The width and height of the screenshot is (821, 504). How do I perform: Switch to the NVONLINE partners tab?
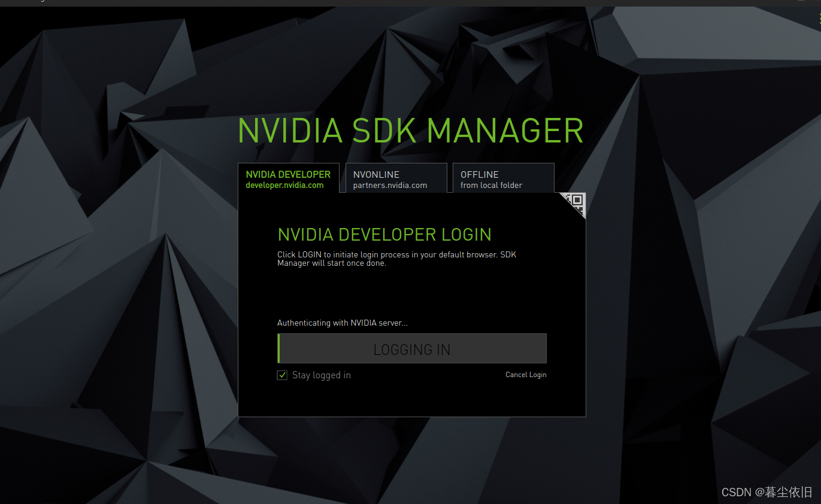coord(396,178)
